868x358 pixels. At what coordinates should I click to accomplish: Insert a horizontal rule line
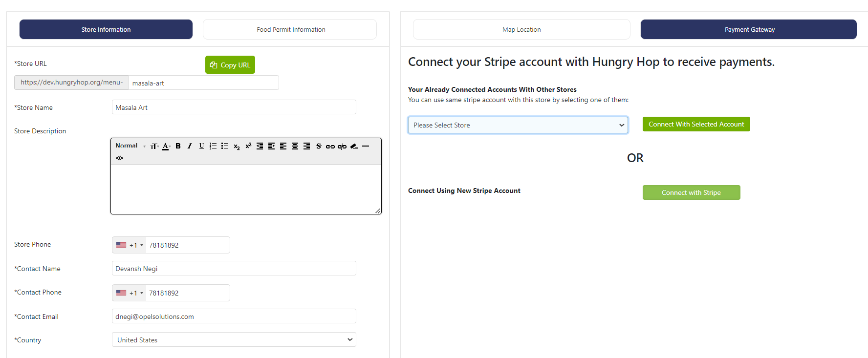point(366,146)
